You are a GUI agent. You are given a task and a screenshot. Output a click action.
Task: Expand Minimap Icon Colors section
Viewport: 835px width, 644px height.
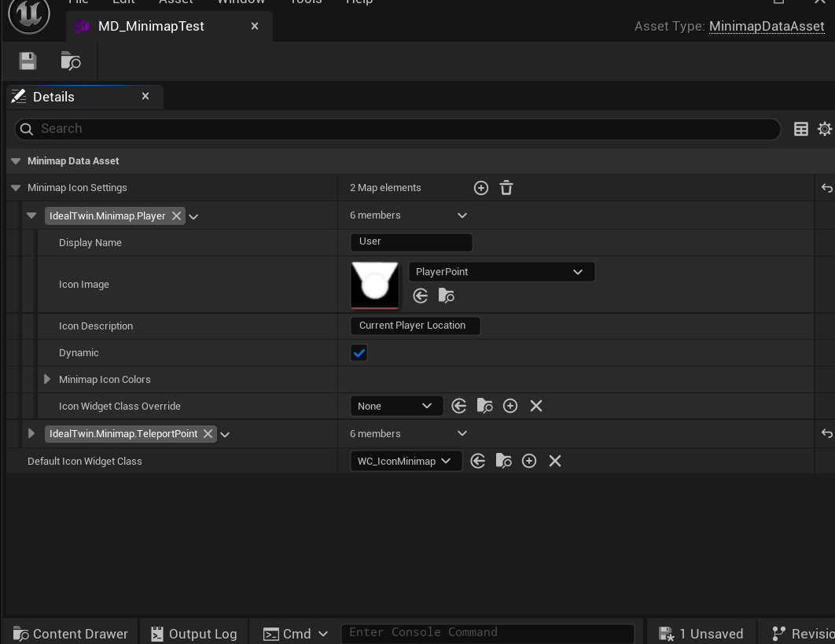[47, 380]
